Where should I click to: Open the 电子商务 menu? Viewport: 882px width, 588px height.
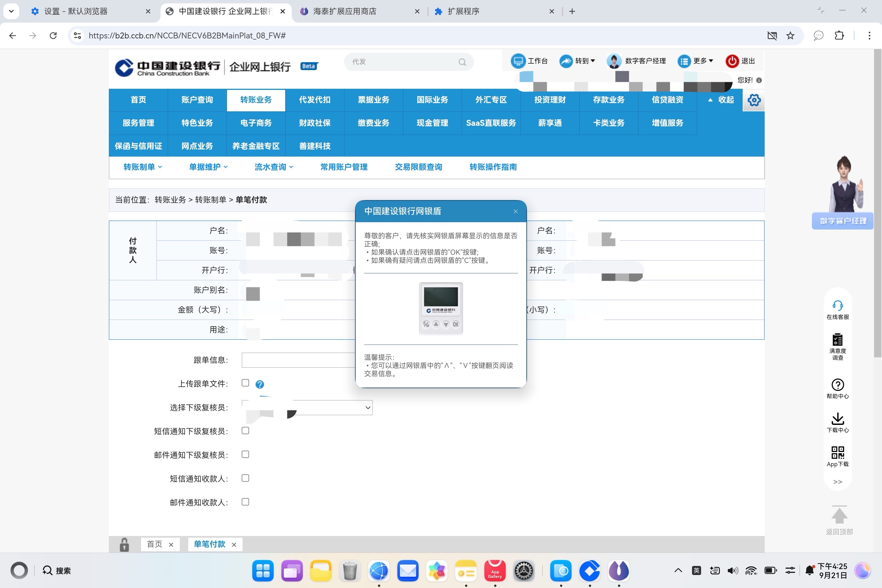pos(256,123)
